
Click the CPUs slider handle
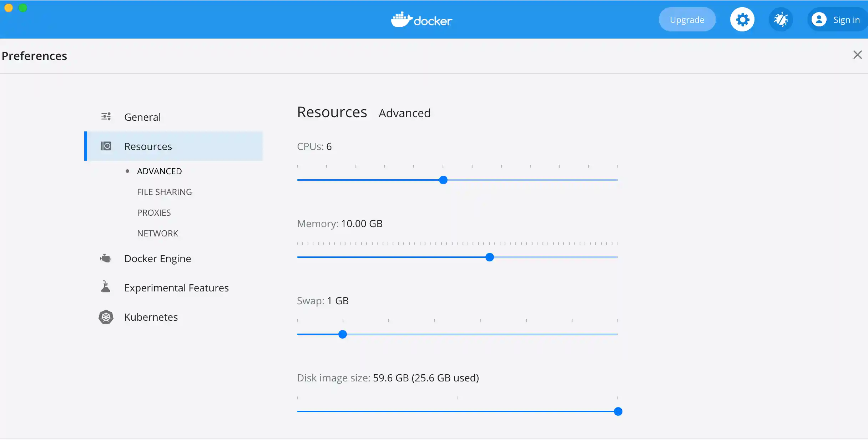tap(443, 180)
